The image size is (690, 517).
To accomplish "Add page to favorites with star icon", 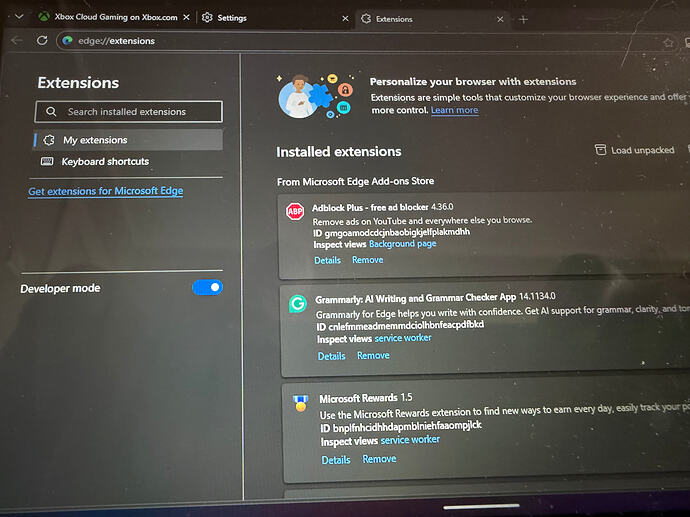I will (668, 43).
